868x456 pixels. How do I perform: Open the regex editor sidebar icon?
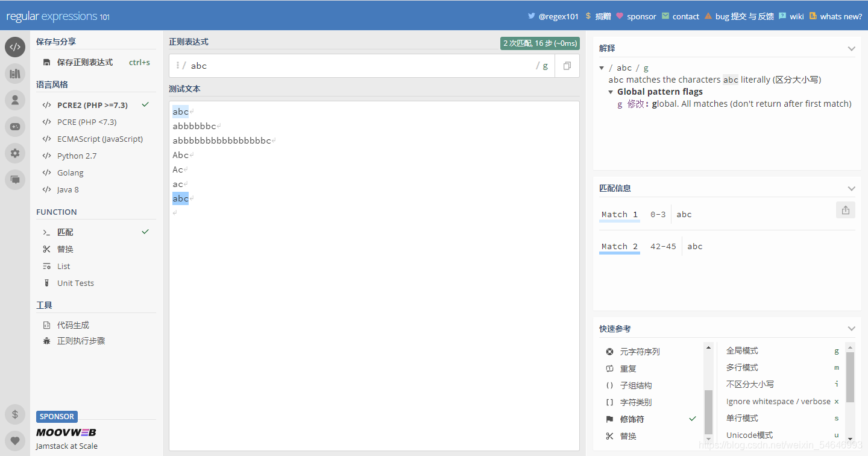coord(15,47)
